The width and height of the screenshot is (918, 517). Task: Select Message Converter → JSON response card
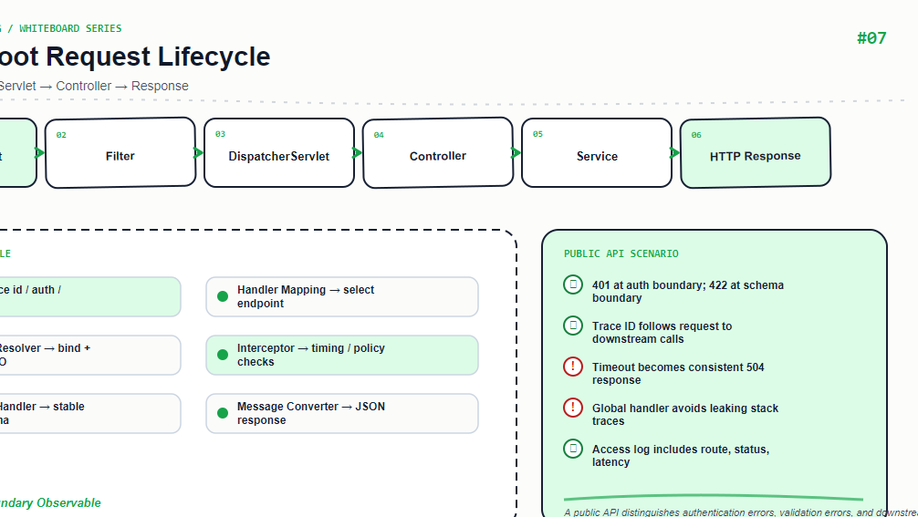tap(342, 413)
